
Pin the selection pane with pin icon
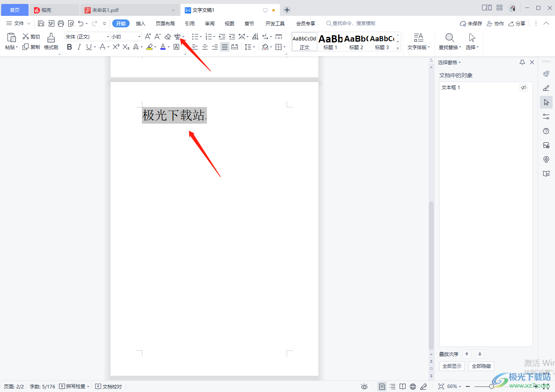(522, 62)
